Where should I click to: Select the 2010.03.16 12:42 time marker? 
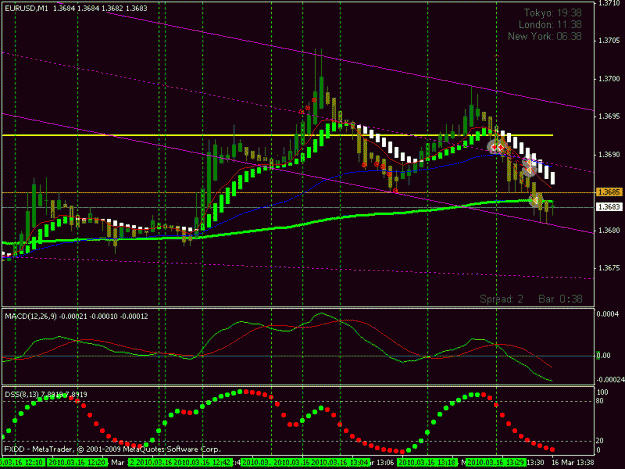tap(203, 463)
